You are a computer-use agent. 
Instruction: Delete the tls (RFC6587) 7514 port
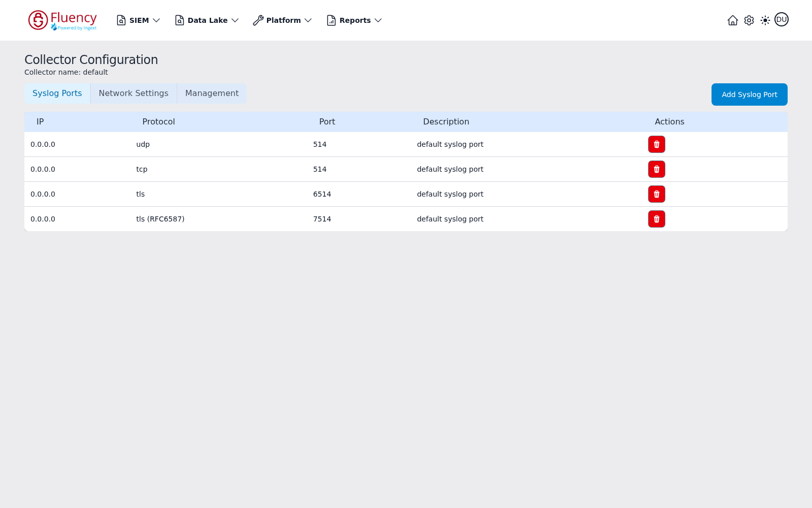(657, 219)
